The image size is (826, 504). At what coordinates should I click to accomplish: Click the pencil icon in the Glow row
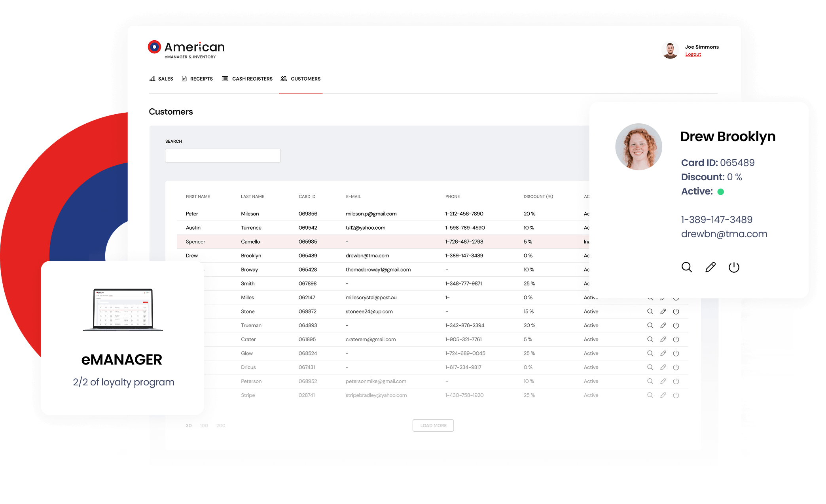tap(663, 353)
